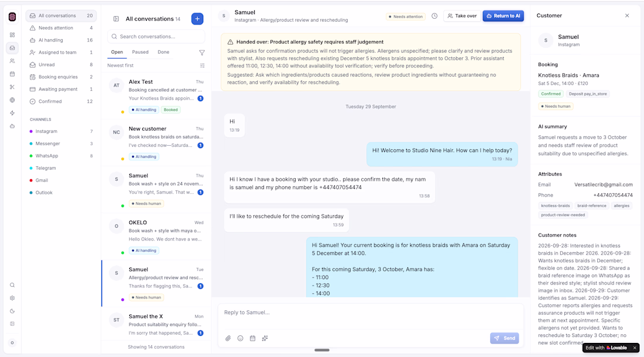The height and width of the screenshot is (357, 644).
Task: Select Needs attention in sidebar
Action: [x=61, y=28]
